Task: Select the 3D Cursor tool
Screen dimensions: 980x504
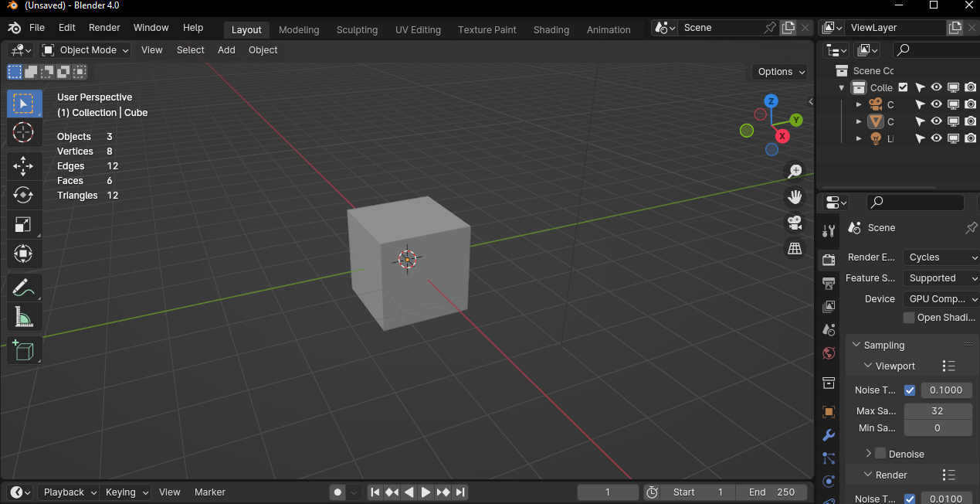Action: (23, 132)
